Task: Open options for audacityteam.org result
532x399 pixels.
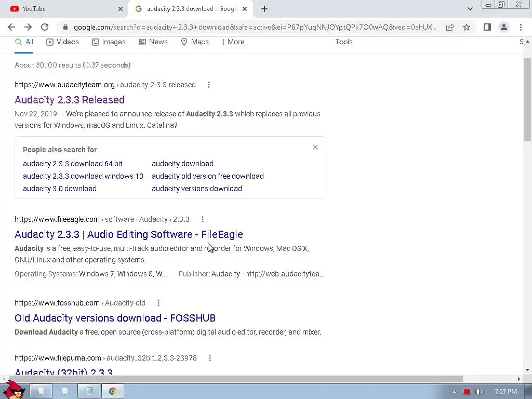Action: (x=209, y=85)
